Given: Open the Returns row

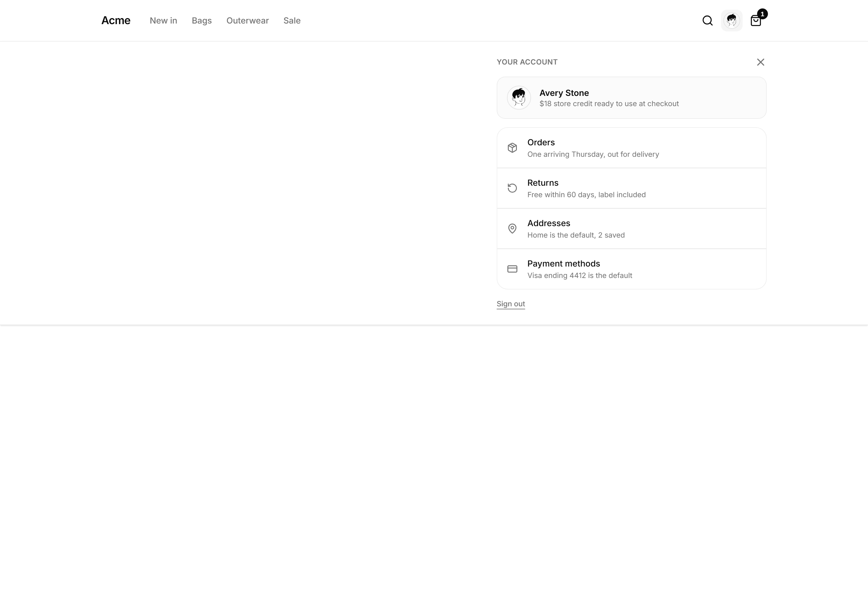Looking at the screenshot, I should pyautogui.click(x=631, y=188).
